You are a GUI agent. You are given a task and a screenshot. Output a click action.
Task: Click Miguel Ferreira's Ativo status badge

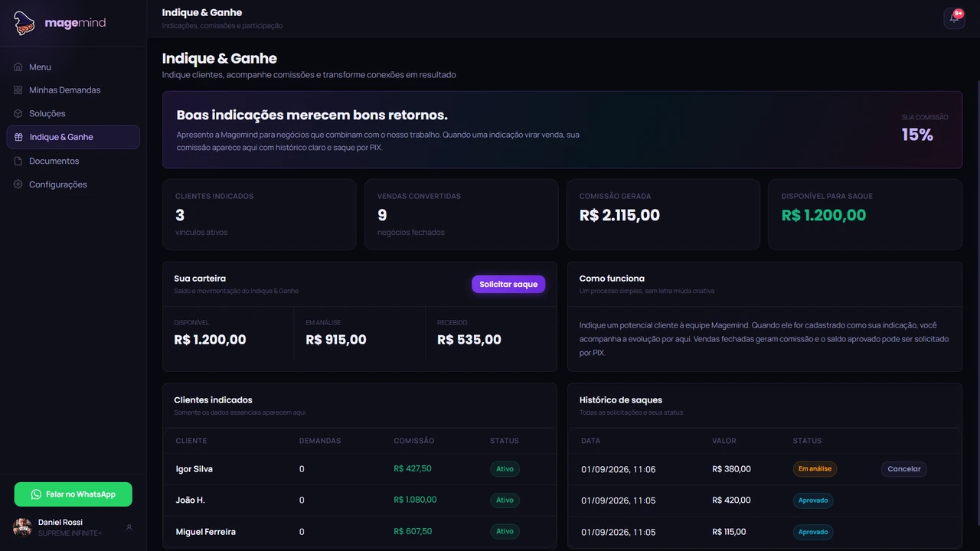click(x=505, y=531)
